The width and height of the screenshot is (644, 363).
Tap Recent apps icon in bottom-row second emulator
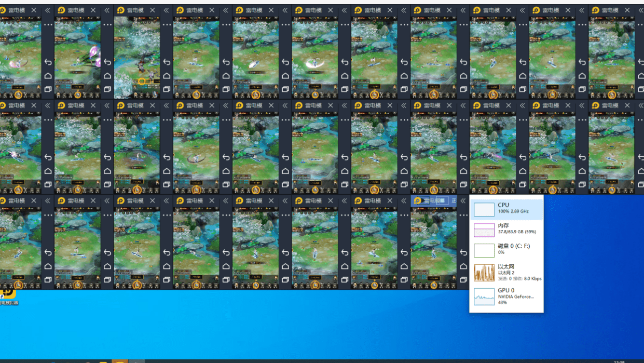[x=107, y=280]
